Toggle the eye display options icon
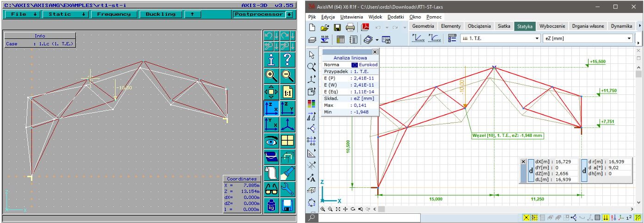Viewport: 644px width, 223px height. click(271, 141)
